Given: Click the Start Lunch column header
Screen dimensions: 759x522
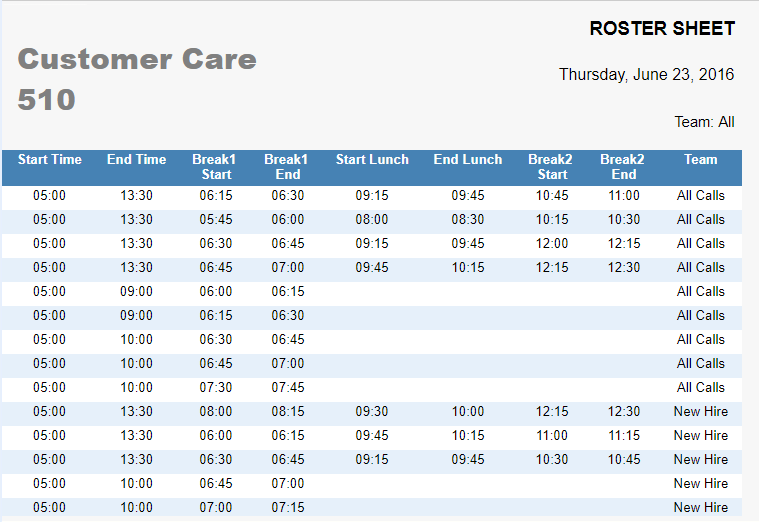Looking at the screenshot, I should click(372, 160).
